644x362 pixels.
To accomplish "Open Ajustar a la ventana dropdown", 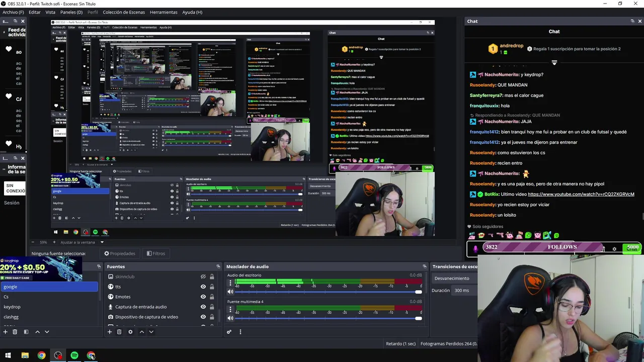I will click(x=81, y=242).
